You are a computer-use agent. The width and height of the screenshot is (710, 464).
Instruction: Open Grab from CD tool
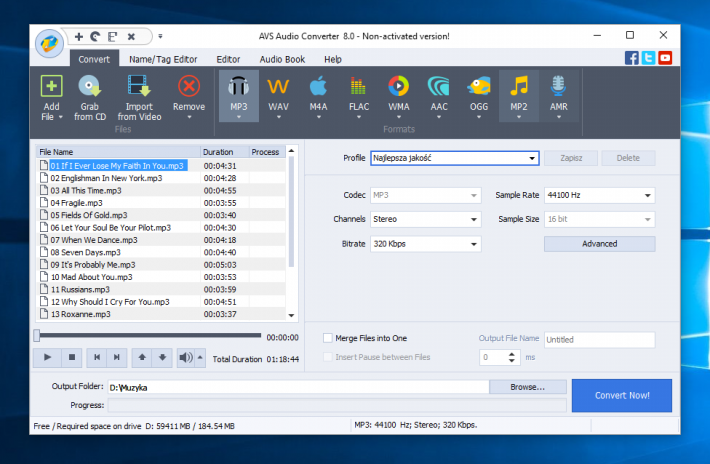(90, 97)
